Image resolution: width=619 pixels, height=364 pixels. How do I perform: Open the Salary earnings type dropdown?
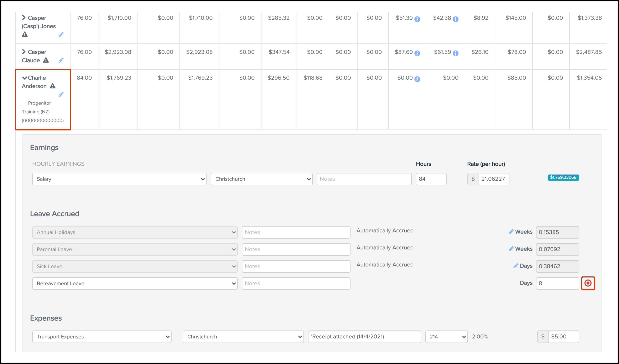tap(119, 179)
